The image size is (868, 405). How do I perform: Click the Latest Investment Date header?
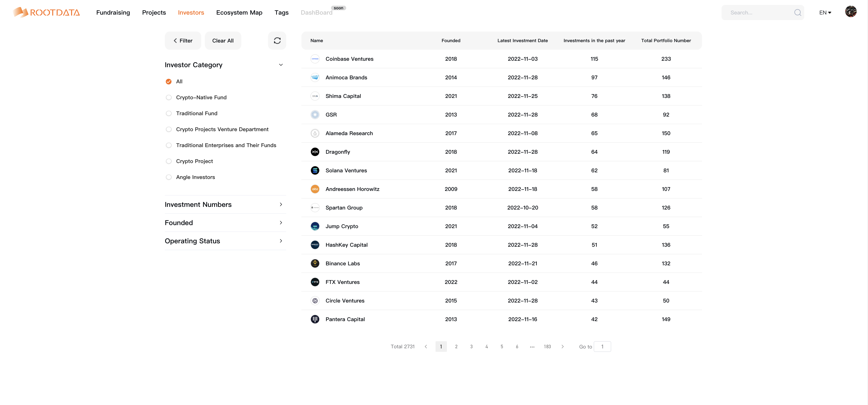pos(522,40)
